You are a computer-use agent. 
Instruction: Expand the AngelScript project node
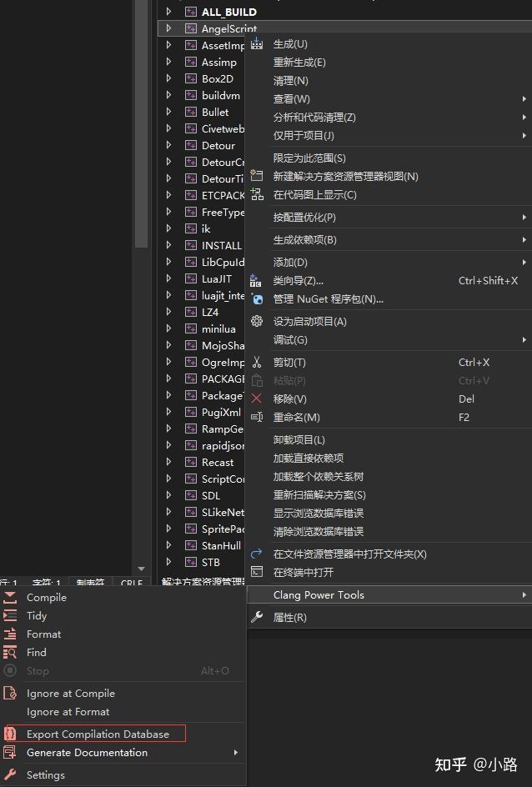click(168, 28)
